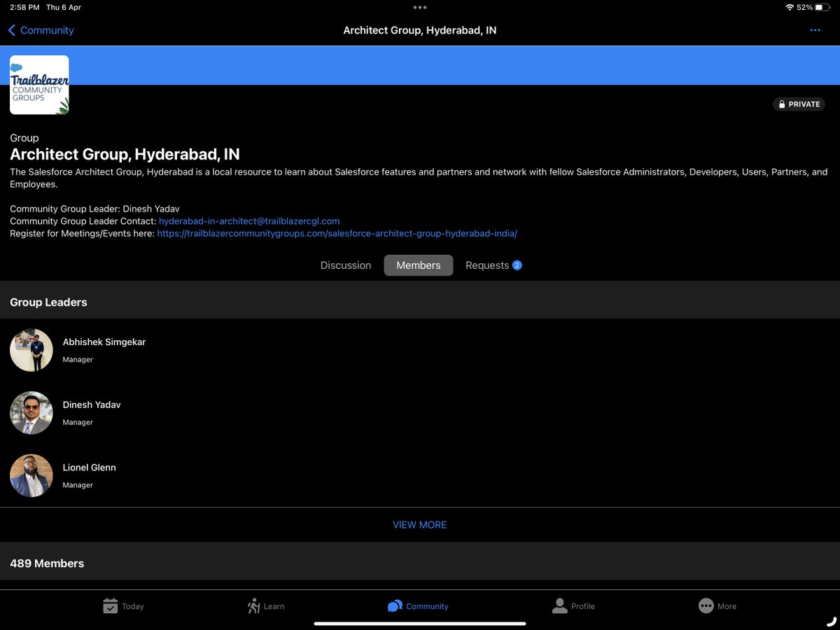Tap the Group Leaders section heading
The height and width of the screenshot is (630, 840).
[x=48, y=302]
